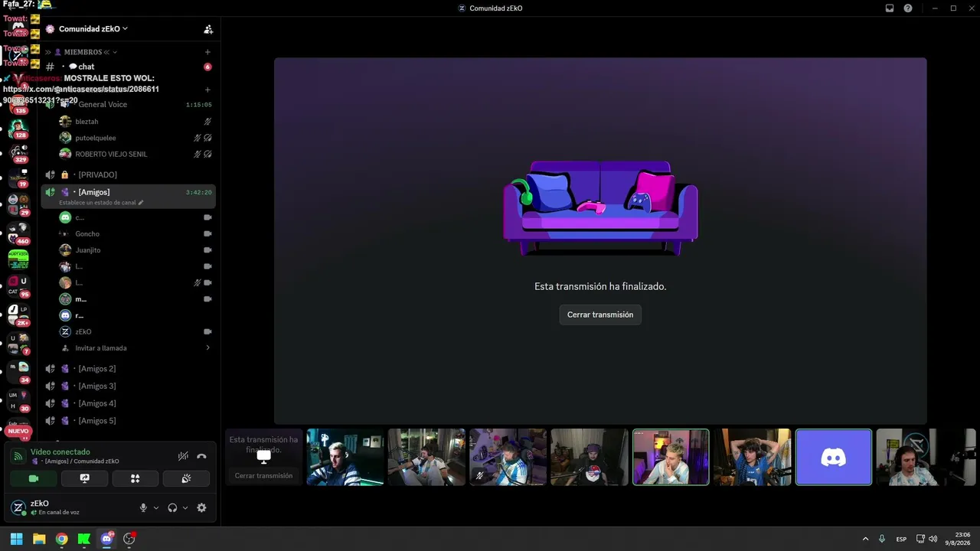Open the soundboard button
The image size is (980, 551).
(x=186, y=478)
